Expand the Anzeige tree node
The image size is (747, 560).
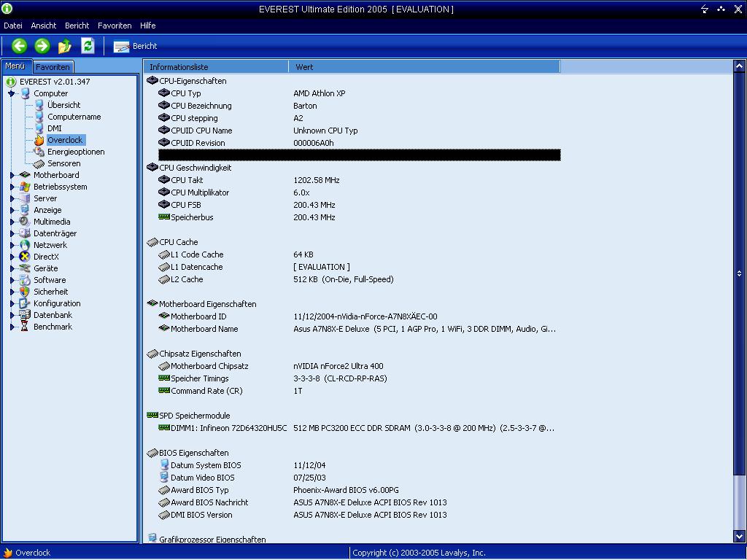[12, 211]
